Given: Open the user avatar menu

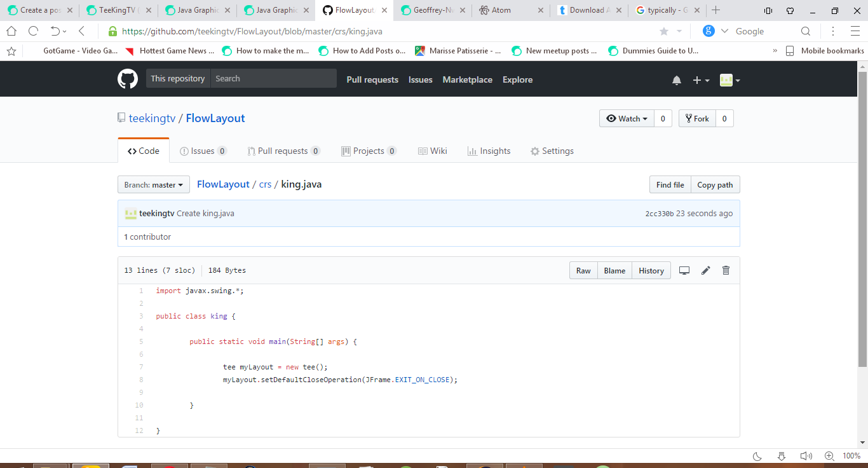Looking at the screenshot, I should click(x=729, y=79).
